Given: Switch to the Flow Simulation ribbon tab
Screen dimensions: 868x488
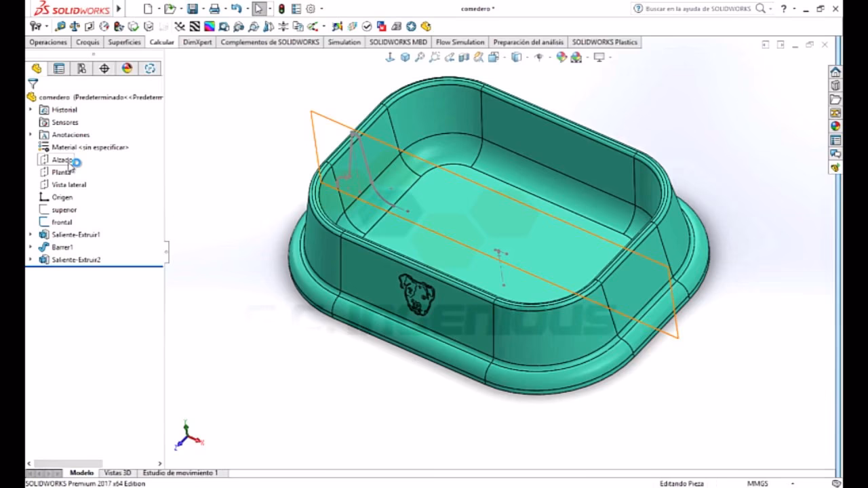Looking at the screenshot, I should [460, 42].
